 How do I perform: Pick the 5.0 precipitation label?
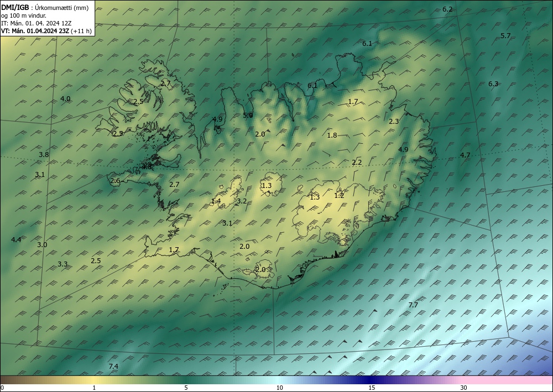(248, 115)
